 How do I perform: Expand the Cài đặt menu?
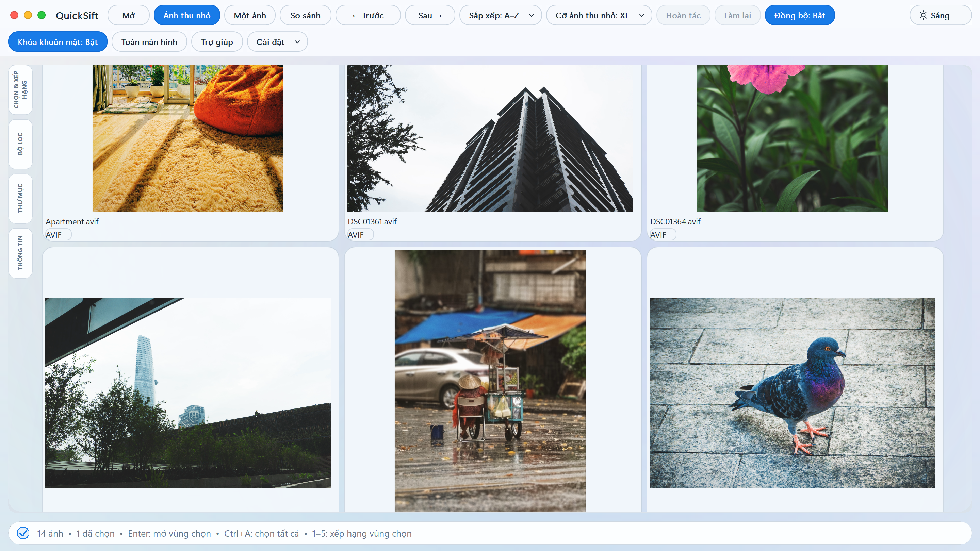(x=277, y=42)
